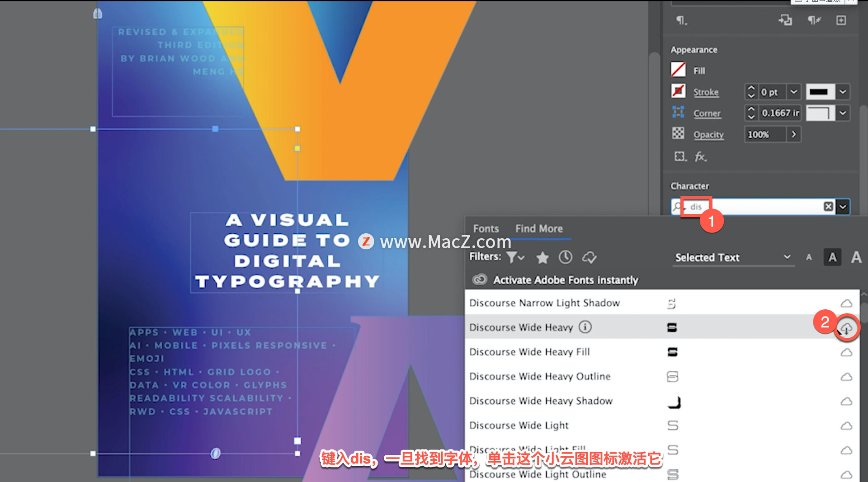Click the paragraph styles icon at panel top
The image size is (868, 482).
point(682,20)
